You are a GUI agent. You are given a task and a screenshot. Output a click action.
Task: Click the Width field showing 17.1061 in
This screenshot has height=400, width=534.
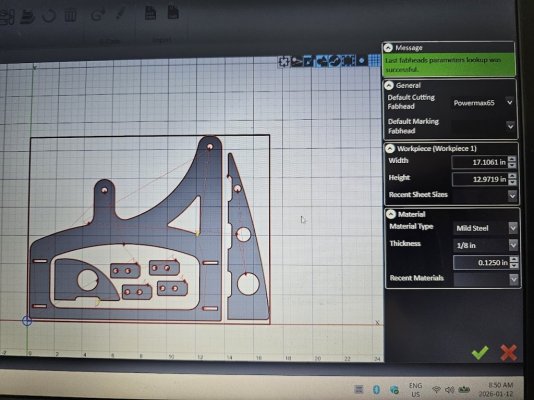pos(479,162)
